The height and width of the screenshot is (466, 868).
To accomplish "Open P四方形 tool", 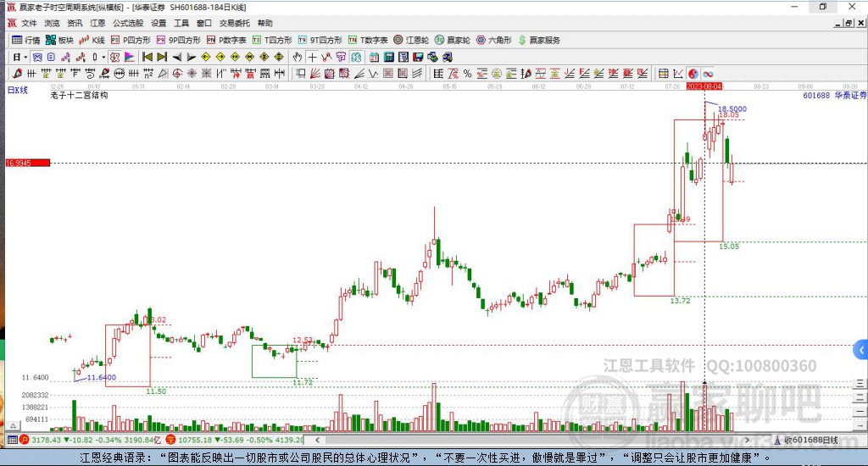I will (x=131, y=40).
